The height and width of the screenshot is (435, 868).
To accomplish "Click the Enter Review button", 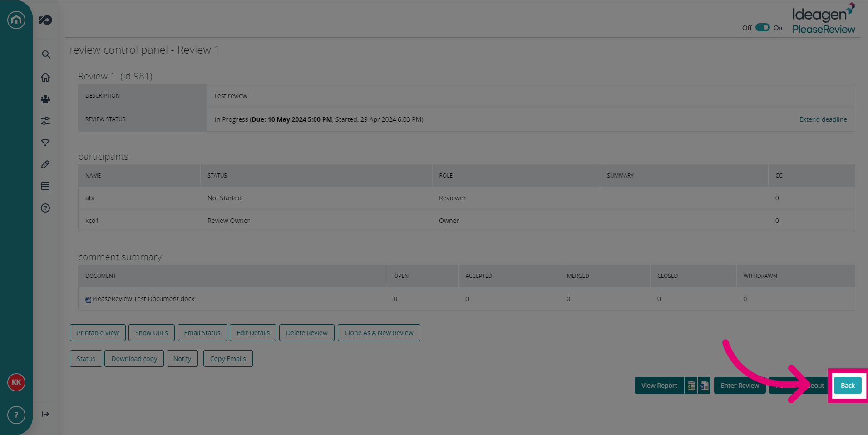I will click(x=740, y=386).
